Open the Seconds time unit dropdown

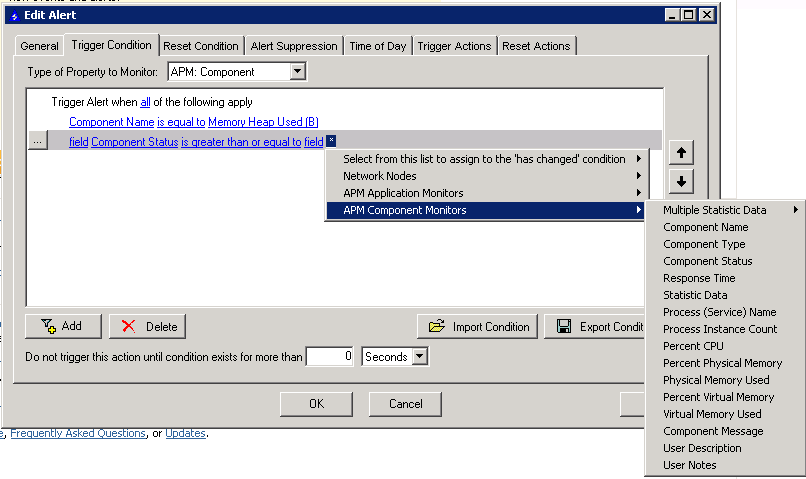[420, 356]
